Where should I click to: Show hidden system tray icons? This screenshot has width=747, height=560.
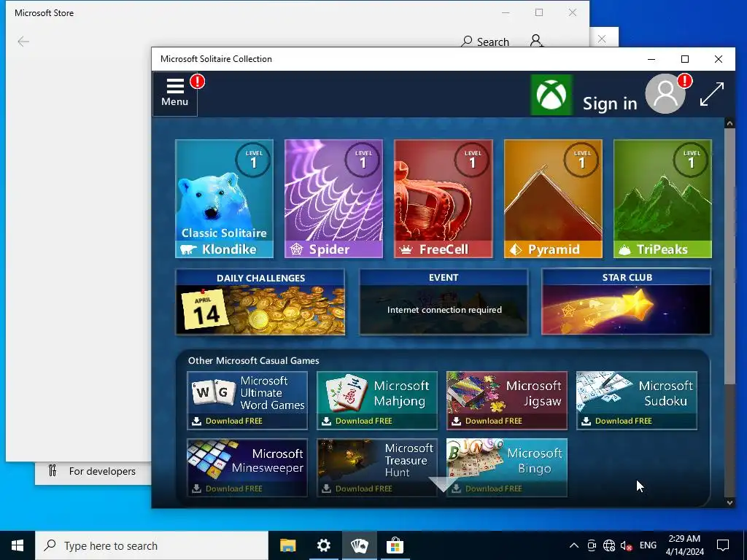[574, 545]
